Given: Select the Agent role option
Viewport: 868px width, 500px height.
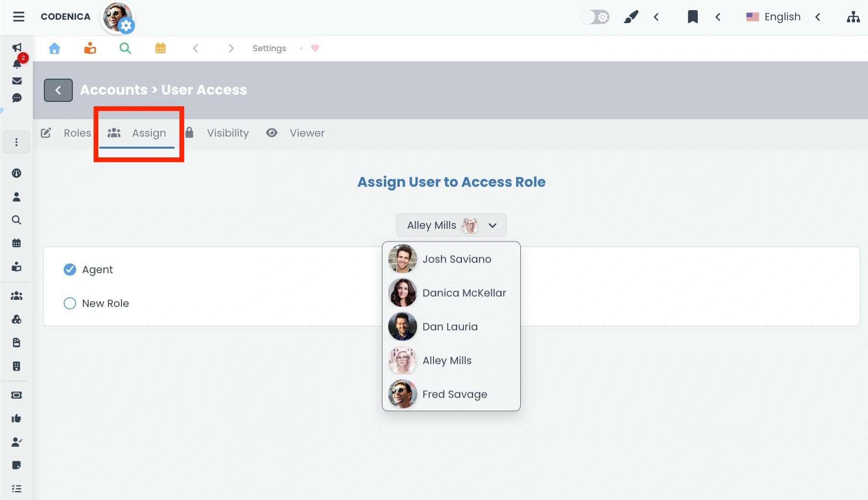Looking at the screenshot, I should [70, 269].
